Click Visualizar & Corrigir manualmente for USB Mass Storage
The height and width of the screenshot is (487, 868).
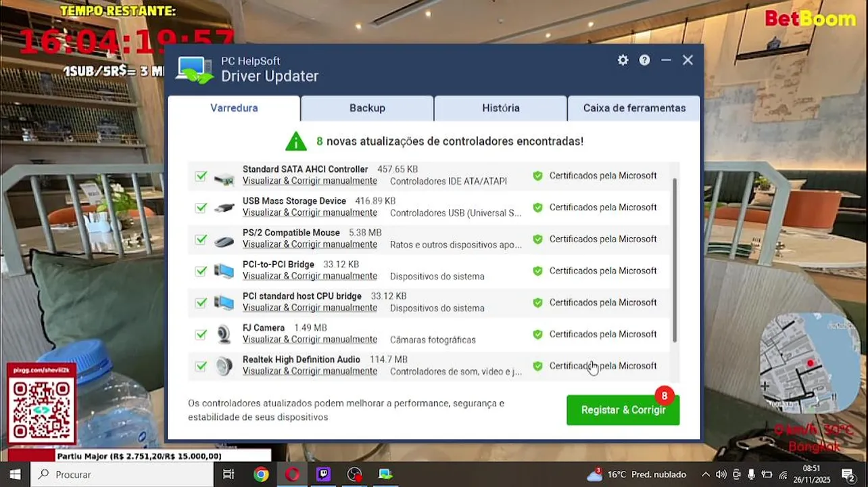pyautogui.click(x=310, y=213)
